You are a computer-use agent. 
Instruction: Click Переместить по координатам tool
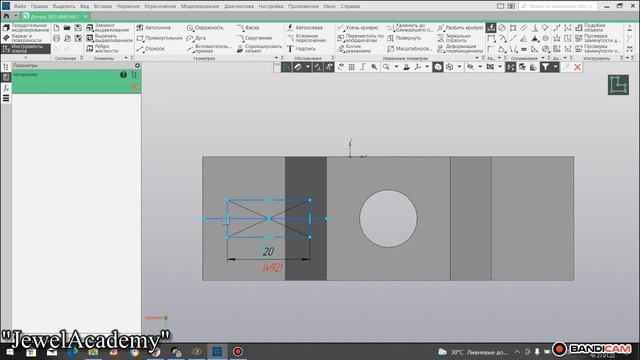[x=360, y=38]
